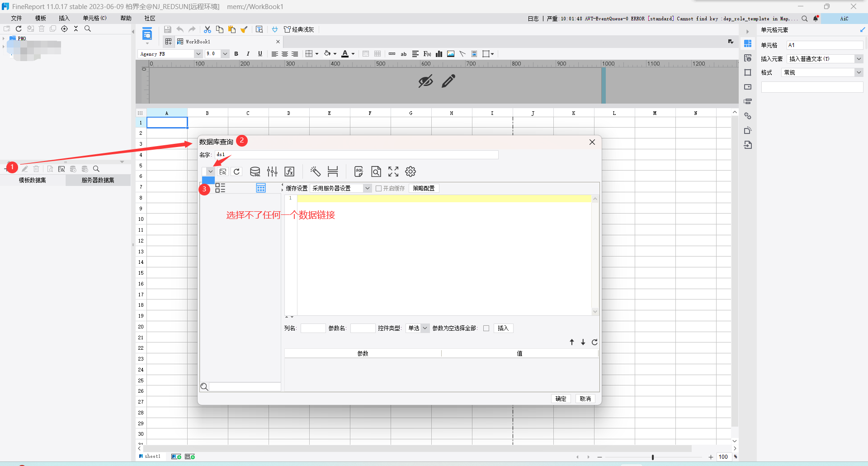Click the font color A swatch

(x=345, y=54)
